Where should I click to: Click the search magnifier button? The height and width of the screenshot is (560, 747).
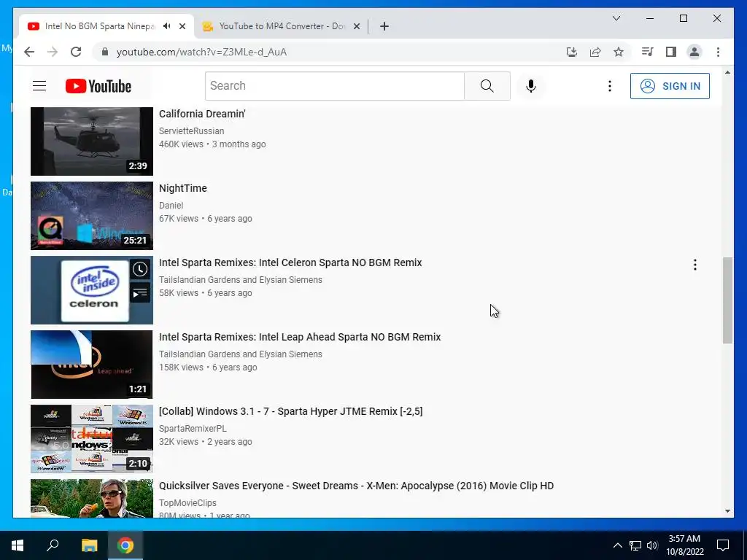point(487,86)
